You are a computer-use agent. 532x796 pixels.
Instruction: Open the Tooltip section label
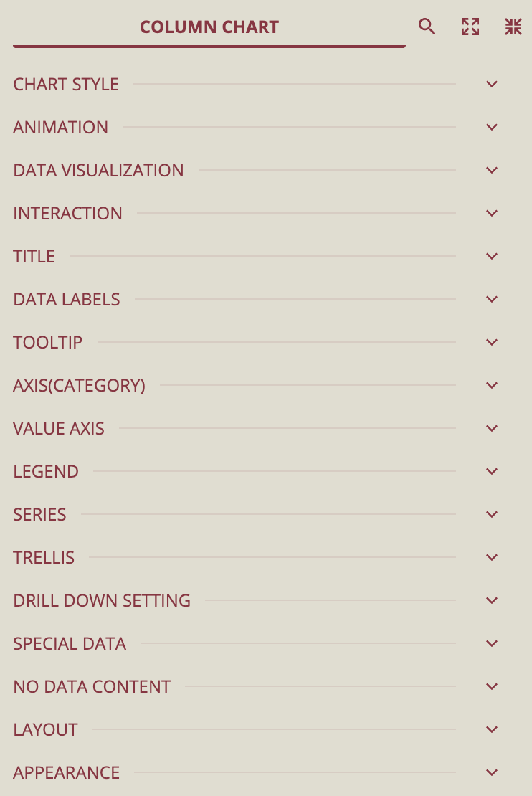point(48,342)
